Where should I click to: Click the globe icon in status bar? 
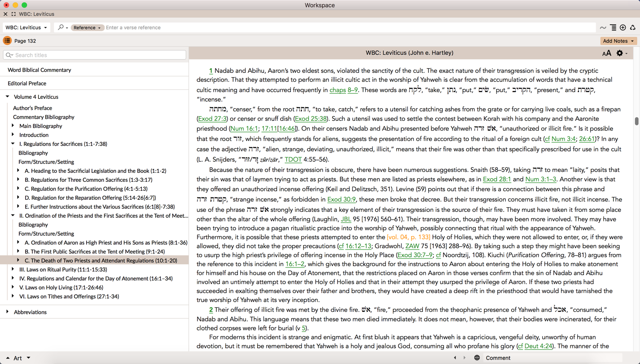477,358
